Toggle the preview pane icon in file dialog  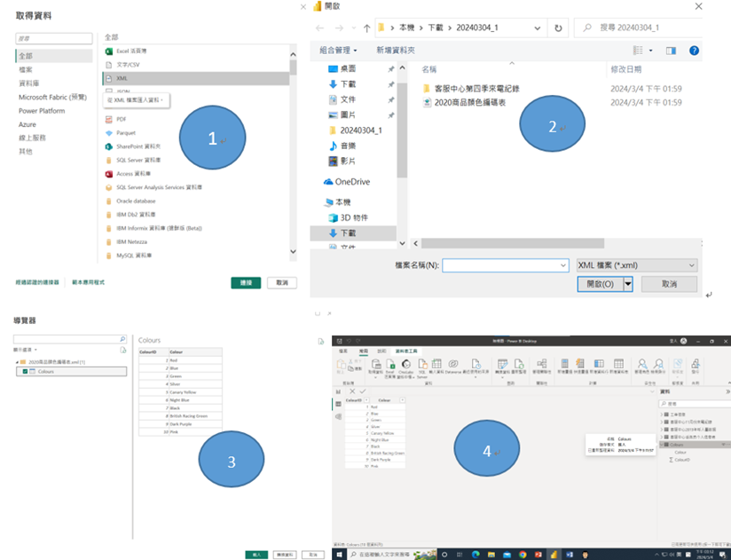pos(671,51)
